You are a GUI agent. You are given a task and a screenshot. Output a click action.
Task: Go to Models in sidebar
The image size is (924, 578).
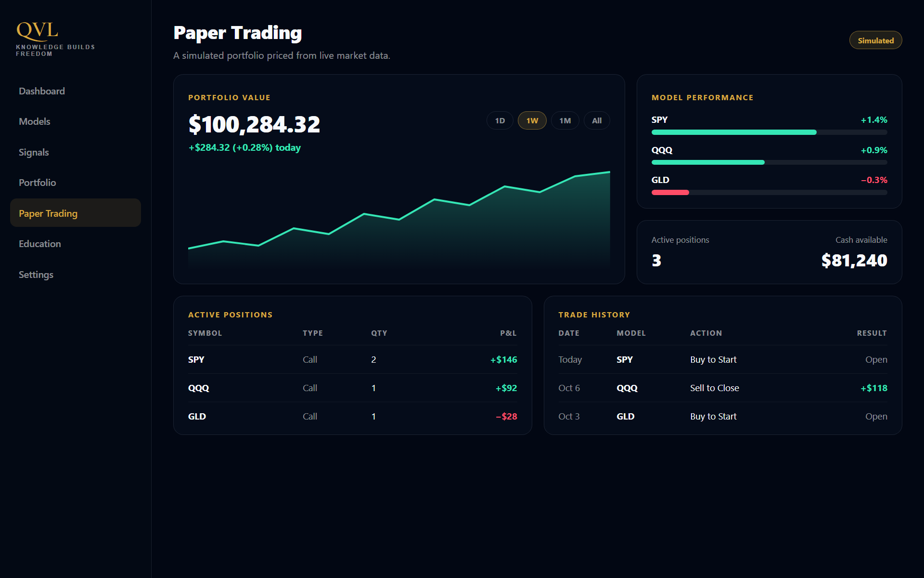coord(76,121)
